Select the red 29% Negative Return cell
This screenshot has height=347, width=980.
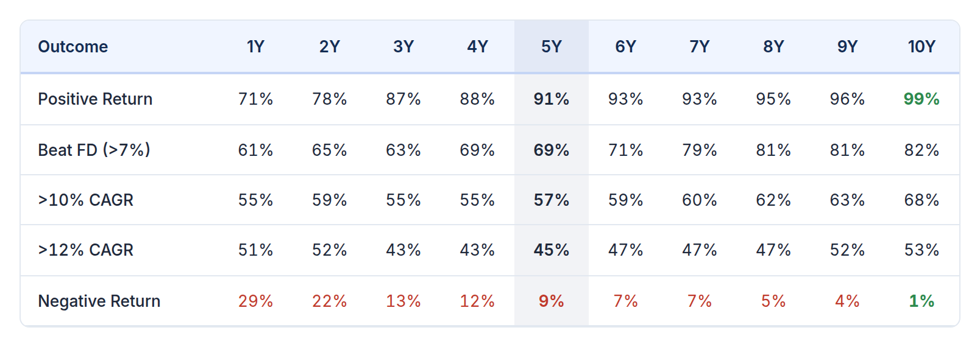255,301
